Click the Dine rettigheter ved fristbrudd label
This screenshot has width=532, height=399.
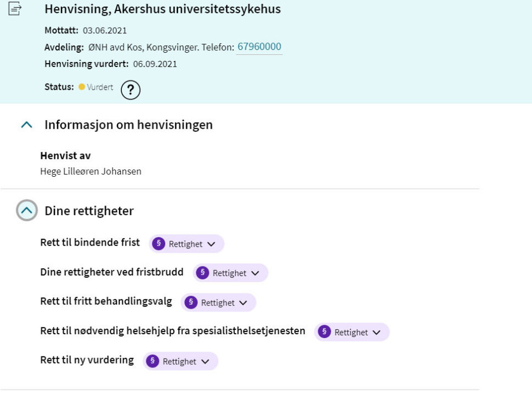(x=111, y=272)
